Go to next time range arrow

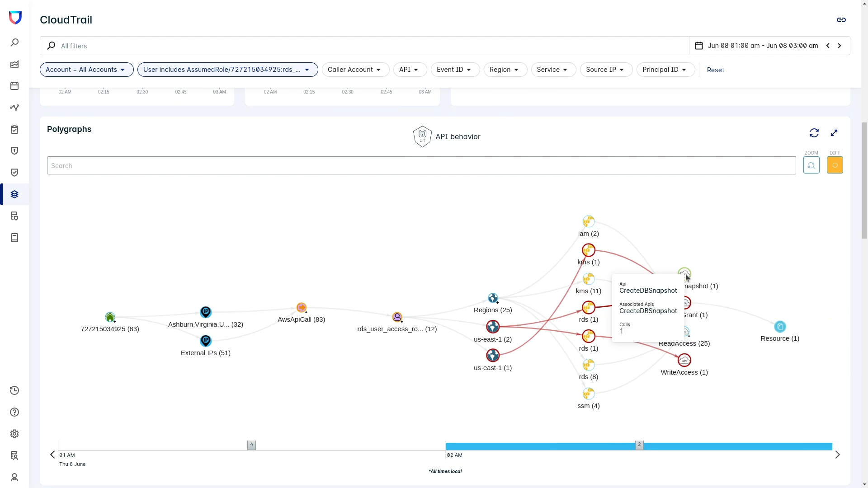coord(839,46)
